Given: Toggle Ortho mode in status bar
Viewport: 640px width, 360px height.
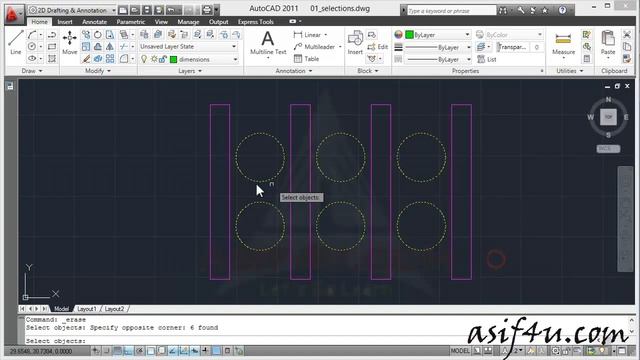Looking at the screenshot, I should click(x=128, y=351).
